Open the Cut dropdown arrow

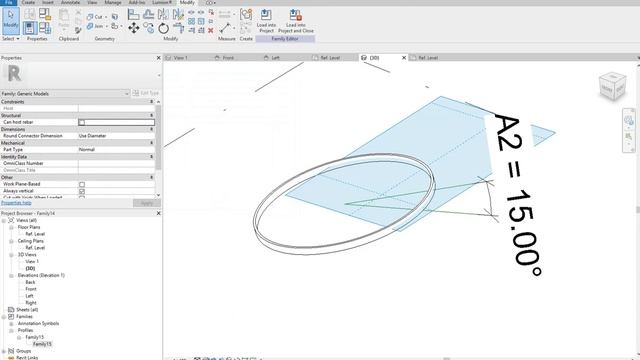(106, 17)
